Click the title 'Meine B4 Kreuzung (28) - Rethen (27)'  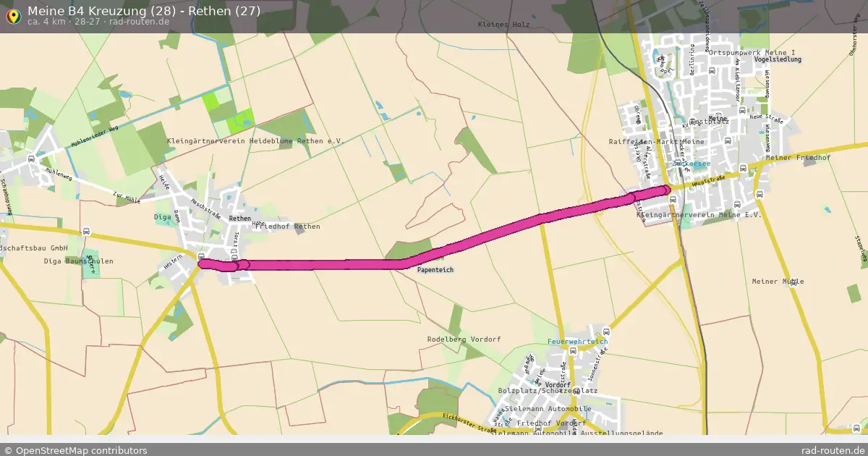(144, 11)
